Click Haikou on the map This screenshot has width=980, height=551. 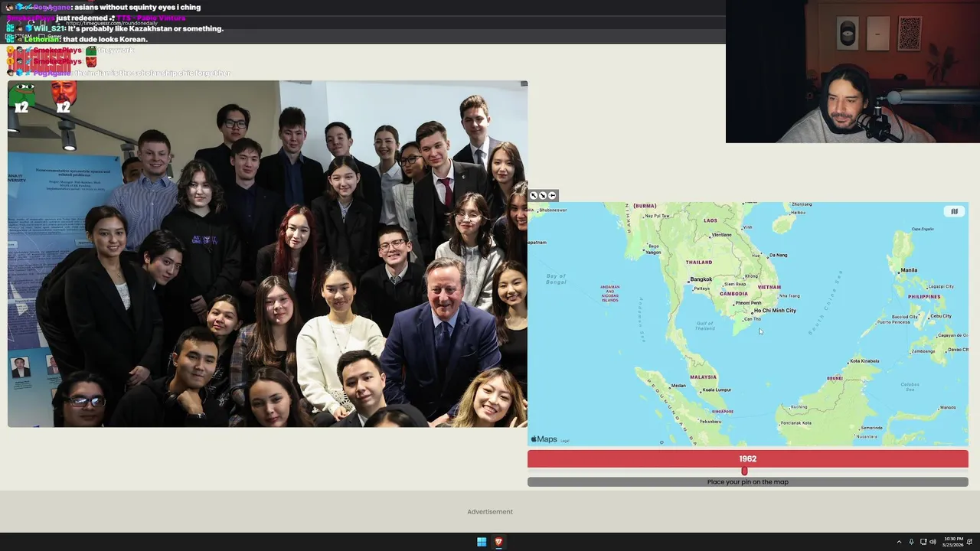[x=797, y=212]
